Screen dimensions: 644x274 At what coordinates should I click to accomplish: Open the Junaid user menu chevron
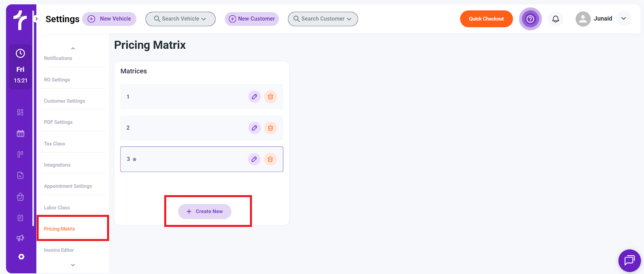(x=623, y=19)
